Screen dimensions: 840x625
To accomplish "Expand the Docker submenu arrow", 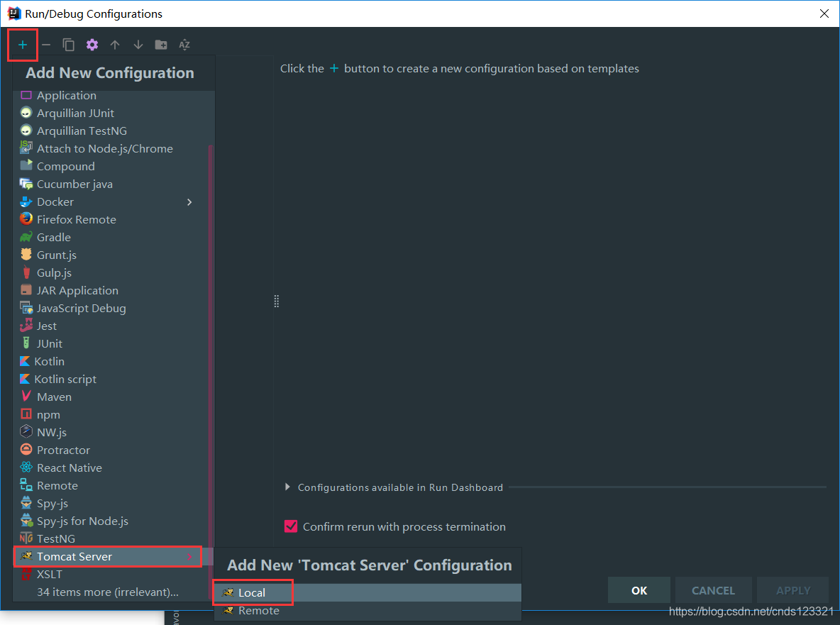I will coord(189,202).
